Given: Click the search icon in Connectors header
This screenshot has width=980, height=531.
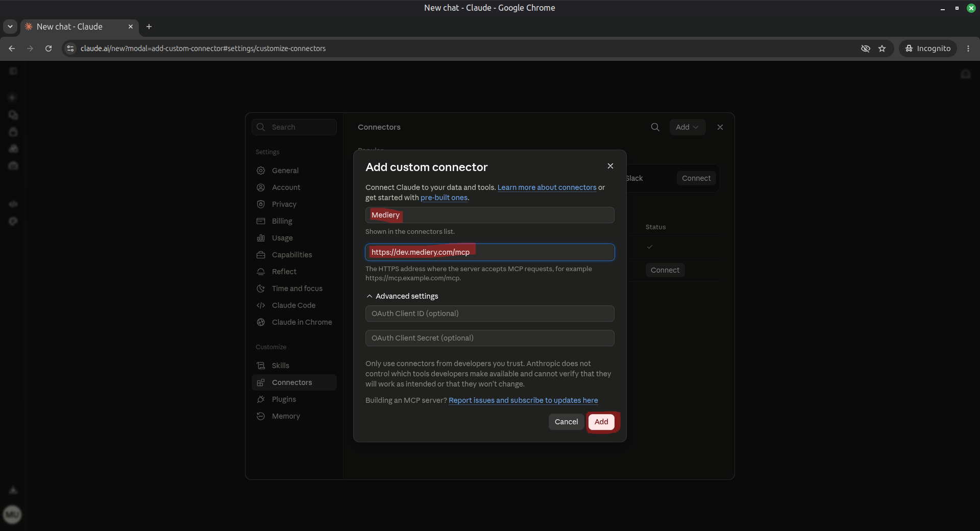Looking at the screenshot, I should [655, 127].
